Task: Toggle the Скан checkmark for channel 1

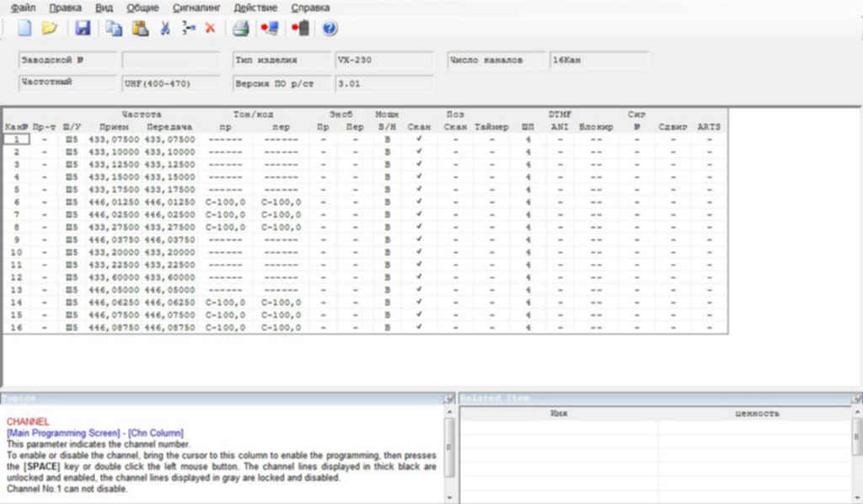Action: [x=419, y=139]
